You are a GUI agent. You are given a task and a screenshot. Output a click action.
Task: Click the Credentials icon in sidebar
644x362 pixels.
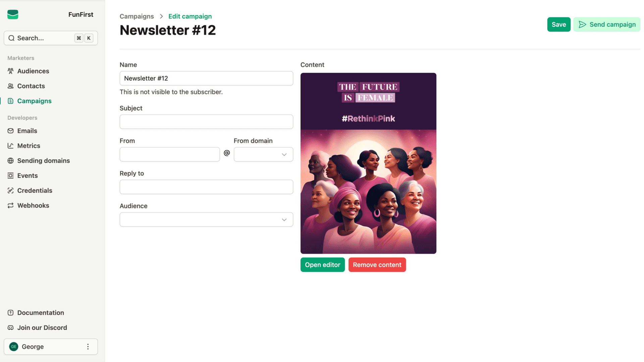coord(11,191)
